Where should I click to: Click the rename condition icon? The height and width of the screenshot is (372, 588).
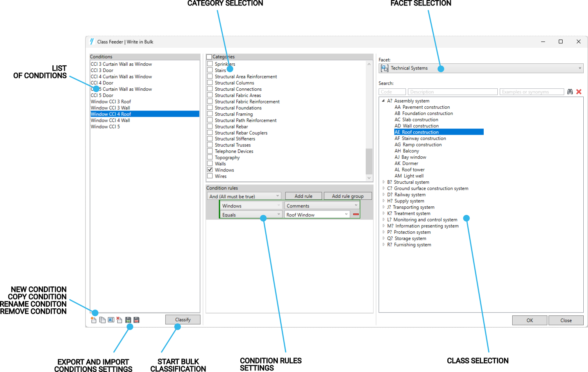pyautogui.click(x=111, y=320)
